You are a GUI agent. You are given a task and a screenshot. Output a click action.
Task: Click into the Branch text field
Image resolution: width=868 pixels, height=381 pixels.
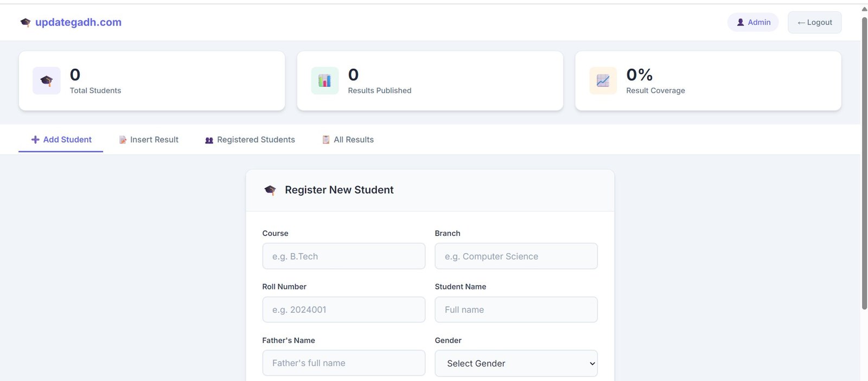click(516, 256)
